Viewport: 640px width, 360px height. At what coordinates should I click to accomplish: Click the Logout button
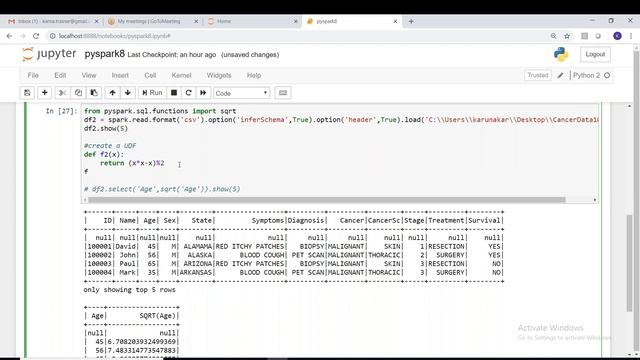[x=595, y=54]
